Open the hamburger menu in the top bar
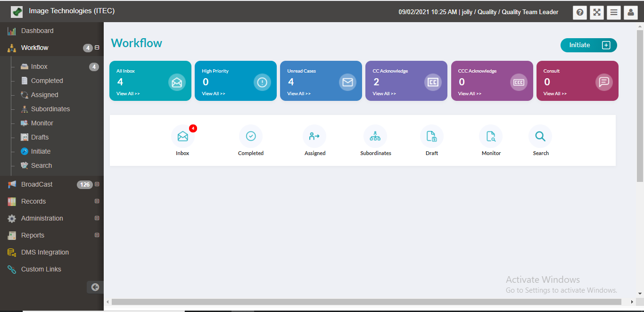The width and height of the screenshot is (644, 312). [x=613, y=12]
